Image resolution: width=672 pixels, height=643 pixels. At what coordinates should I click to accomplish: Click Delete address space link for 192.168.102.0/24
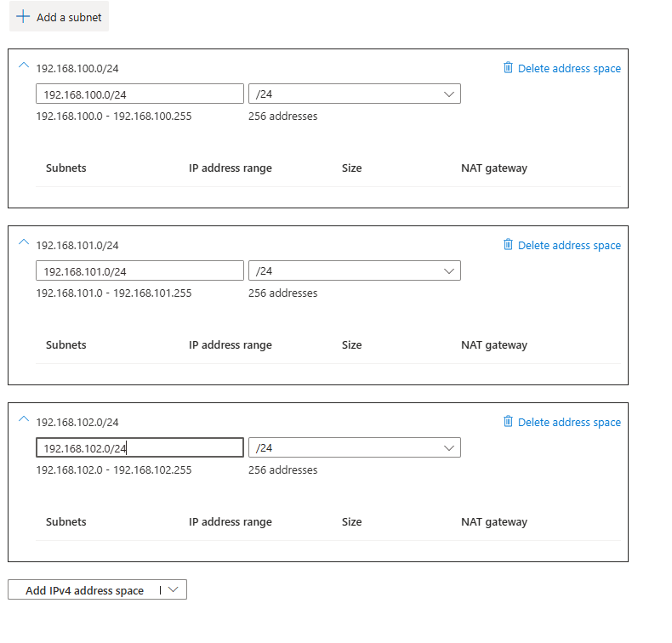tap(569, 422)
